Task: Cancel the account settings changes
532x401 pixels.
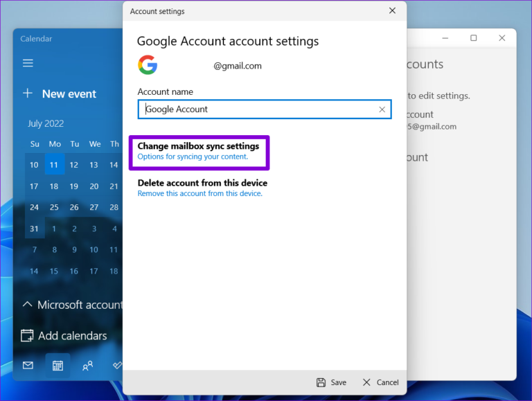Action: 381,382
